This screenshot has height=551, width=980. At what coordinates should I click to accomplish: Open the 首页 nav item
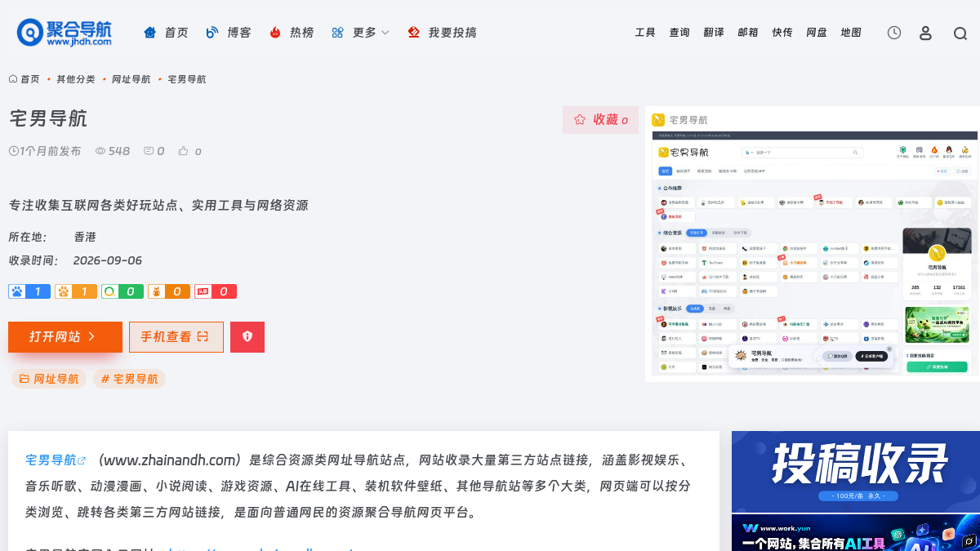166,33
